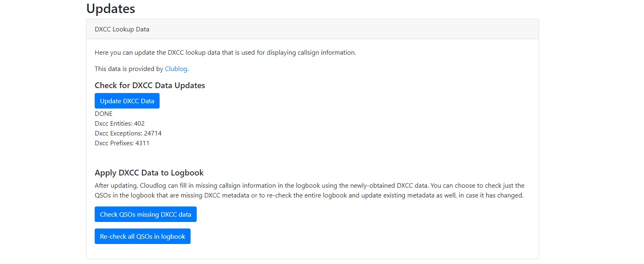The height and width of the screenshot is (264, 644).
Task: Visit the Clublog data provider website
Action: tap(175, 69)
